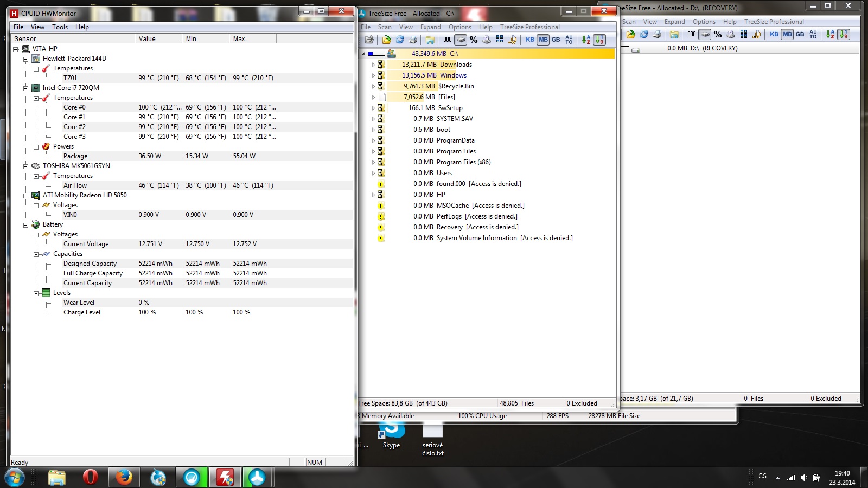Click the export/send arrow icon in TreeSize C:\ toolbar
Viewport: 868px width, 488px height.
[x=369, y=40]
